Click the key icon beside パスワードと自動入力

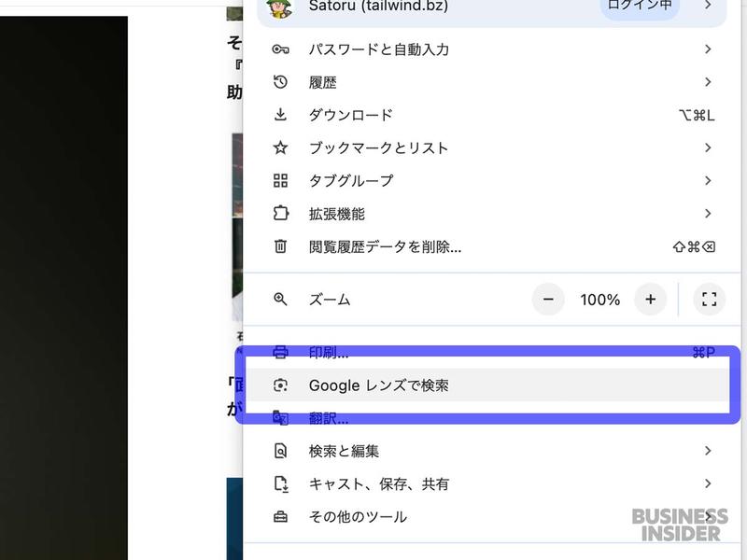280,49
